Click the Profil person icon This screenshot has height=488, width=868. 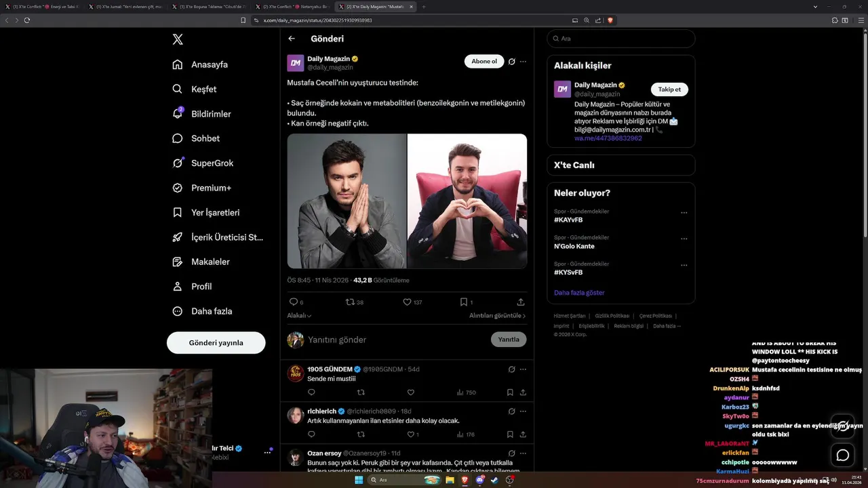pyautogui.click(x=178, y=286)
